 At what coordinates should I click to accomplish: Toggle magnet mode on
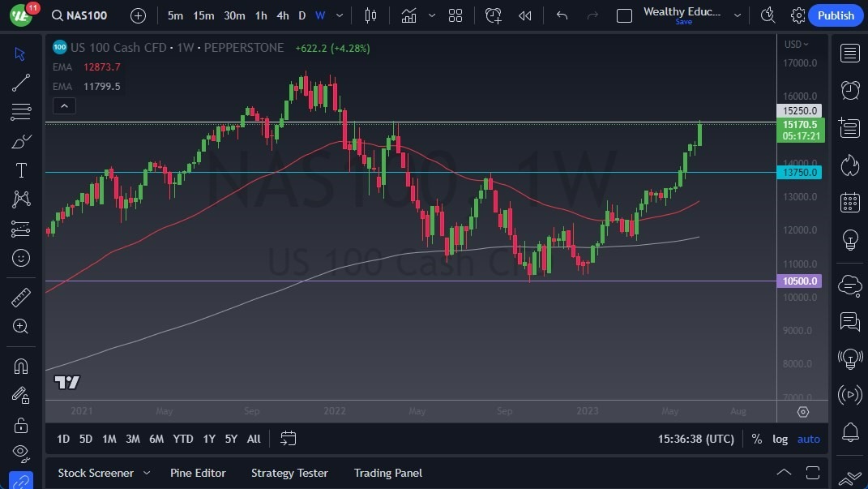coord(21,367)
